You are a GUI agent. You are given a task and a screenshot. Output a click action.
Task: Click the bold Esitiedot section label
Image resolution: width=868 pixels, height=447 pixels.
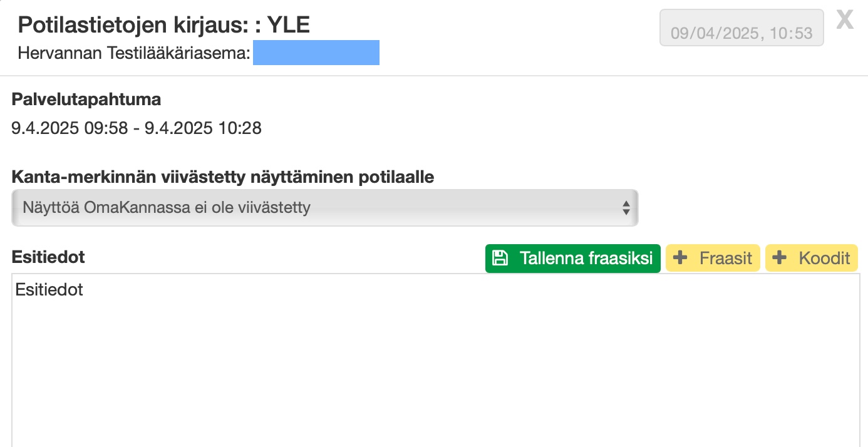tap(48, 257)
